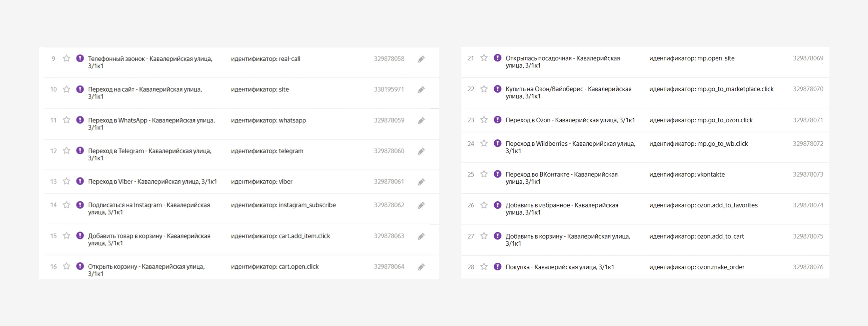This screenshot has height=326, width=868.
Task: Select identifier ozon.add_to_favorites text
Action: point(703,205)
